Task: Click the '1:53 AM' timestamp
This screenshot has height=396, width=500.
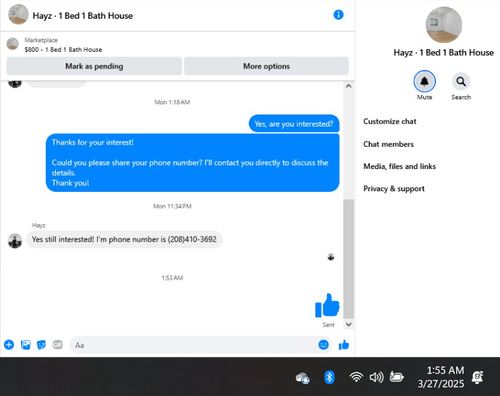Action: coord(172,278)
